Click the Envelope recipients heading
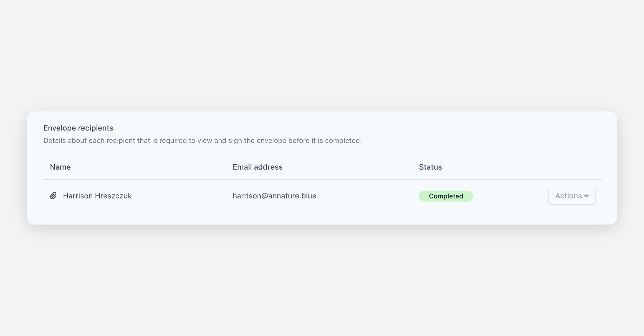Screen dimensions: 644x336 78,128
